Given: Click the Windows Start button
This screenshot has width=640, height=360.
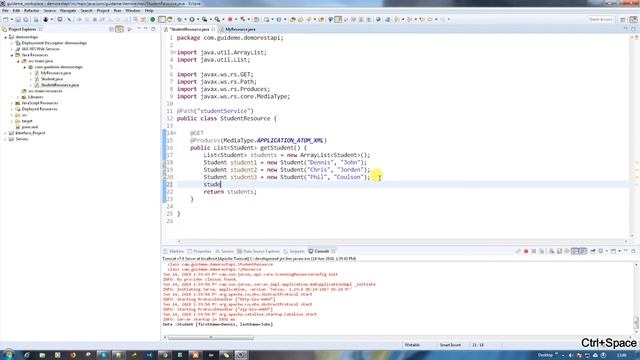Looking at the screenshot, I should click(x=8, y=355).
